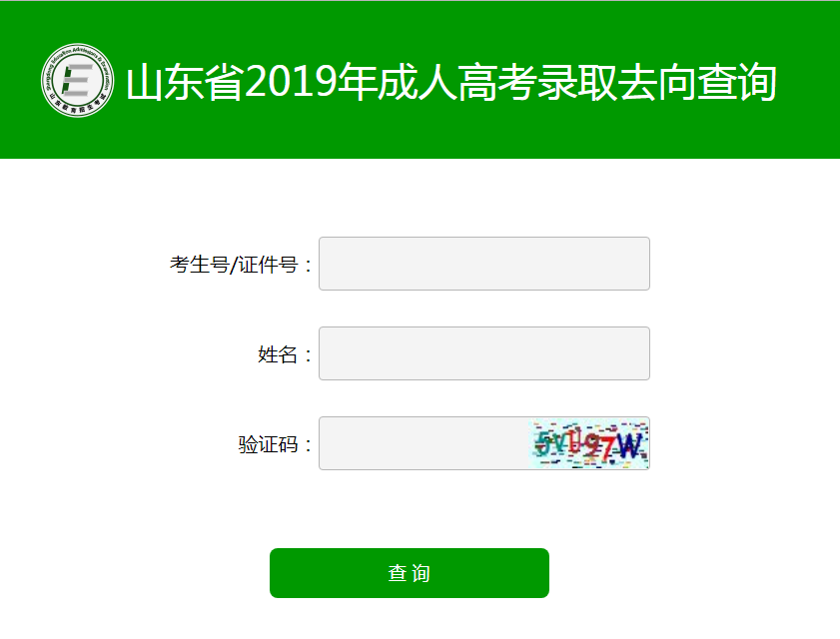The image size is (840, 639).
Task: Click the blue W in the captcha
Action: (628, 445)
